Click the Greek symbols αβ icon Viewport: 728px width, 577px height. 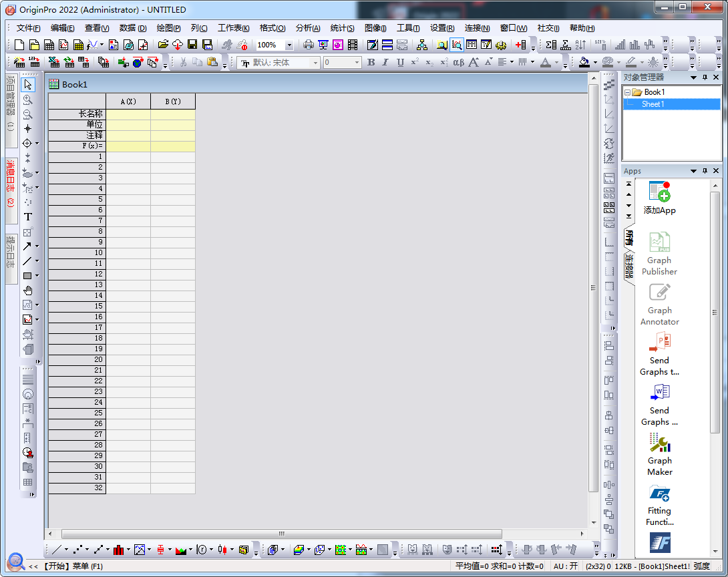(x=458, y=62)
